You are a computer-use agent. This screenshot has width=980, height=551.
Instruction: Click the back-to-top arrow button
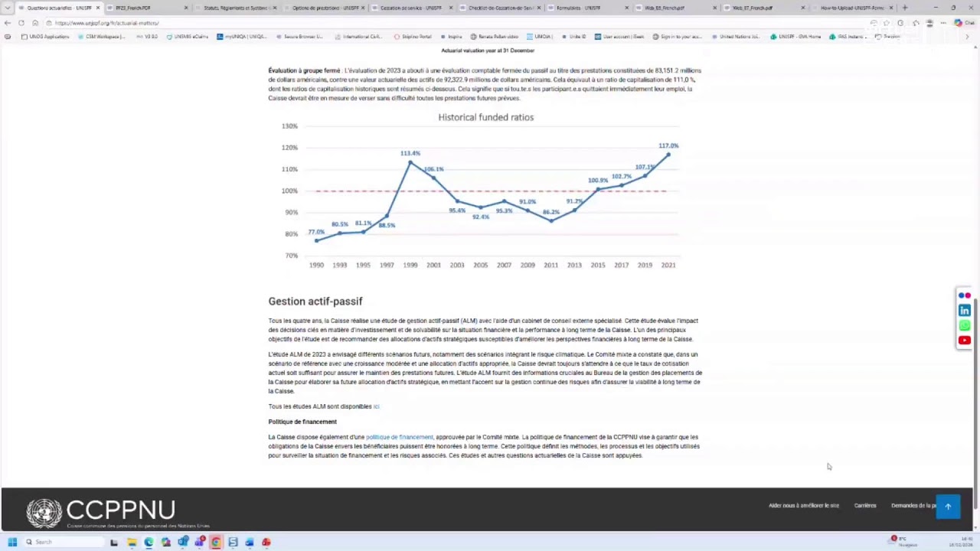[948, 507]
